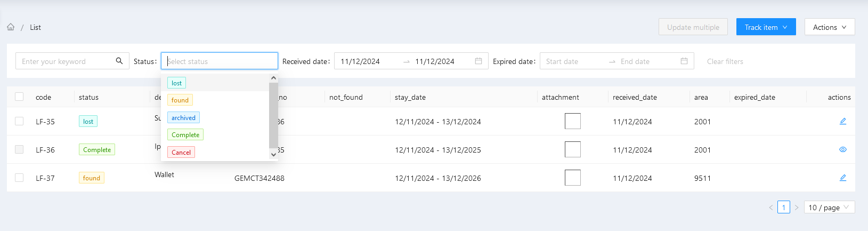This screenshot has width=868, height=231.
Task: View row LF-36 with eye icon
Action: point(843,149)
